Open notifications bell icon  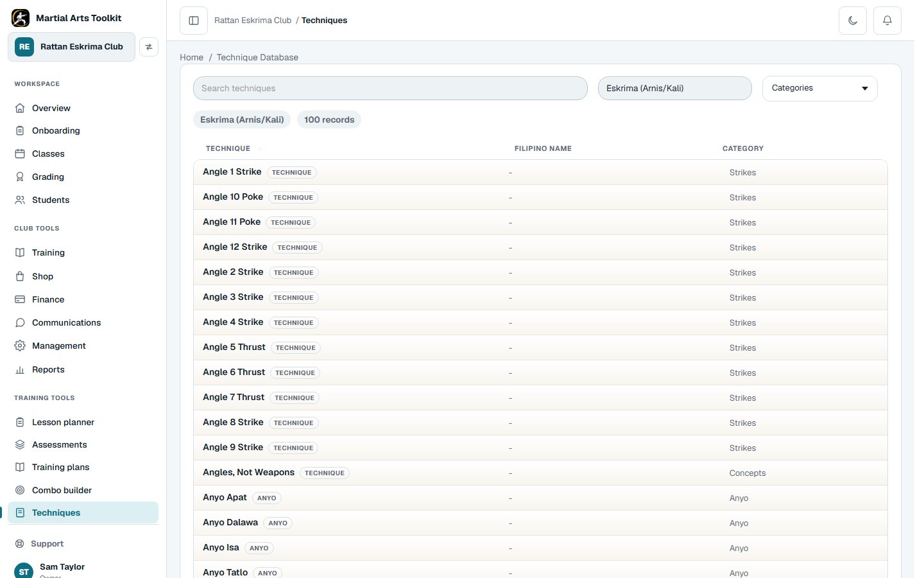coord(887,21)
